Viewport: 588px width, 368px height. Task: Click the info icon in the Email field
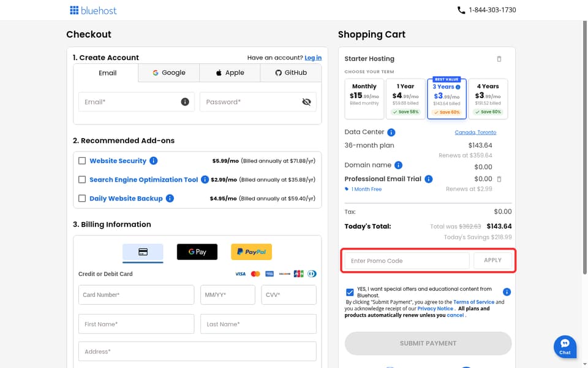pos(185,102)
